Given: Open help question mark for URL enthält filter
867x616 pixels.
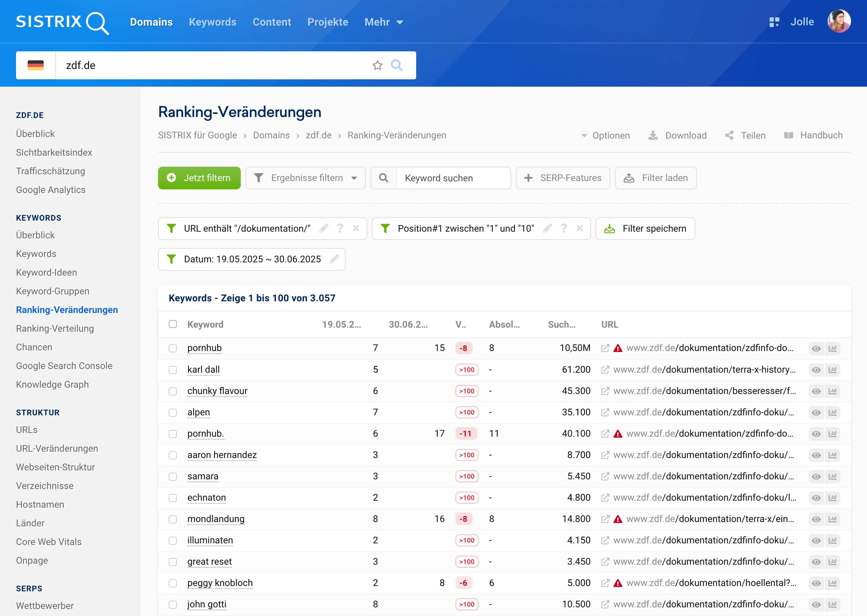Looking at the screenshot, I should pos(340,228).
